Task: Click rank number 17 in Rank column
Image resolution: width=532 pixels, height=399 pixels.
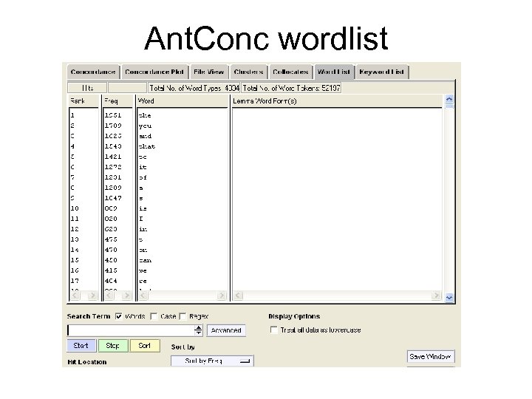Action: [x=75, y=281]
